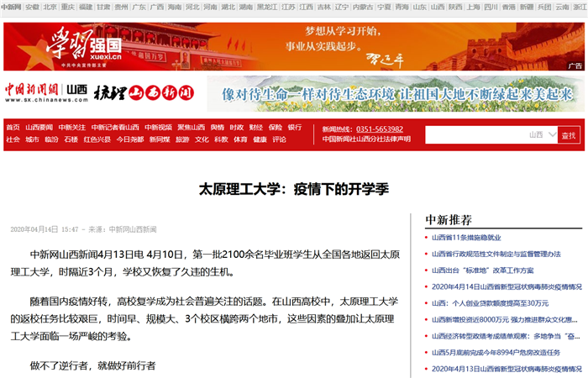Open 山西出台“标准地”改革工作方案 article
Image resolution: width=588 pixels, height=378 pixels.
[x=482, y=270]
